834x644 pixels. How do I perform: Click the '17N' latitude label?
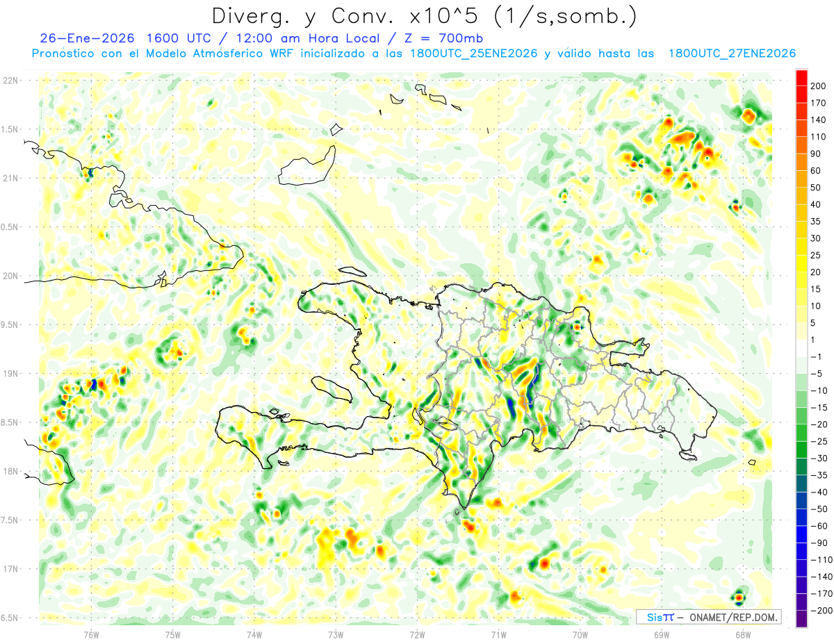coord(10,569)
